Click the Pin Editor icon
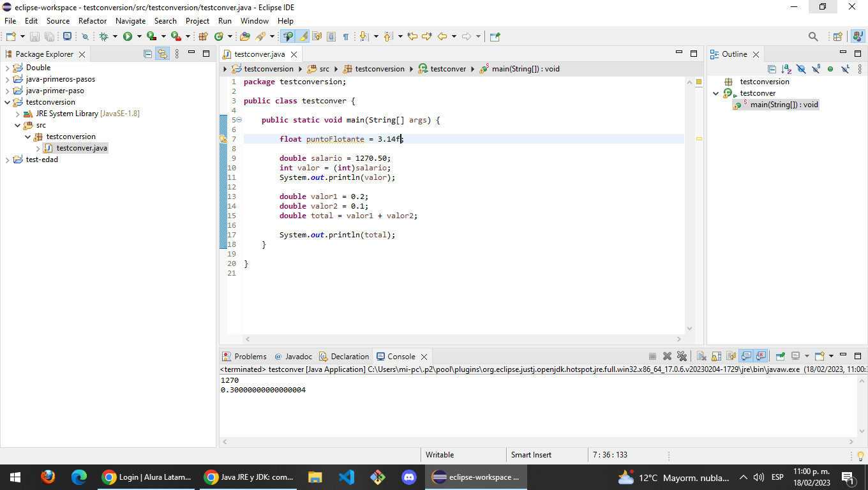The height and width of the screenshot is (490, 868). click(495, 36)
